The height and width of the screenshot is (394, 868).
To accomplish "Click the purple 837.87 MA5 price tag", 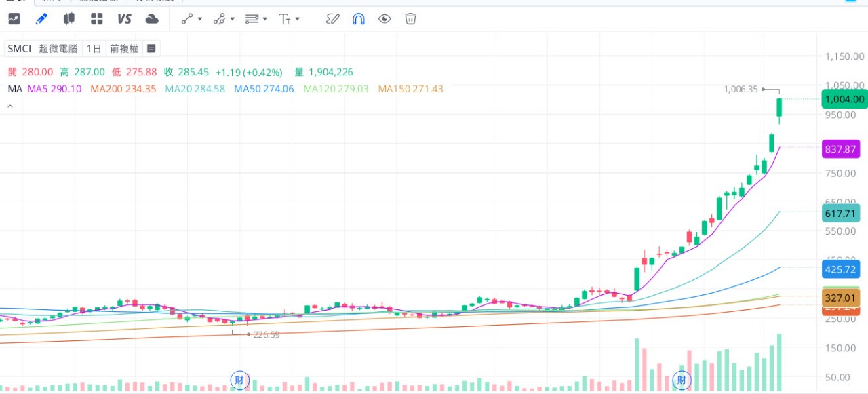I will tap(841, 149).
